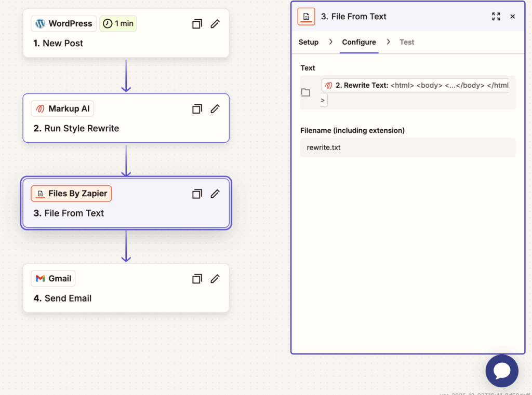Click the pencil icon on Files By Zapier step
This screenshot has width=532, height=395.
pyautogui.click(x=215, y=194)
